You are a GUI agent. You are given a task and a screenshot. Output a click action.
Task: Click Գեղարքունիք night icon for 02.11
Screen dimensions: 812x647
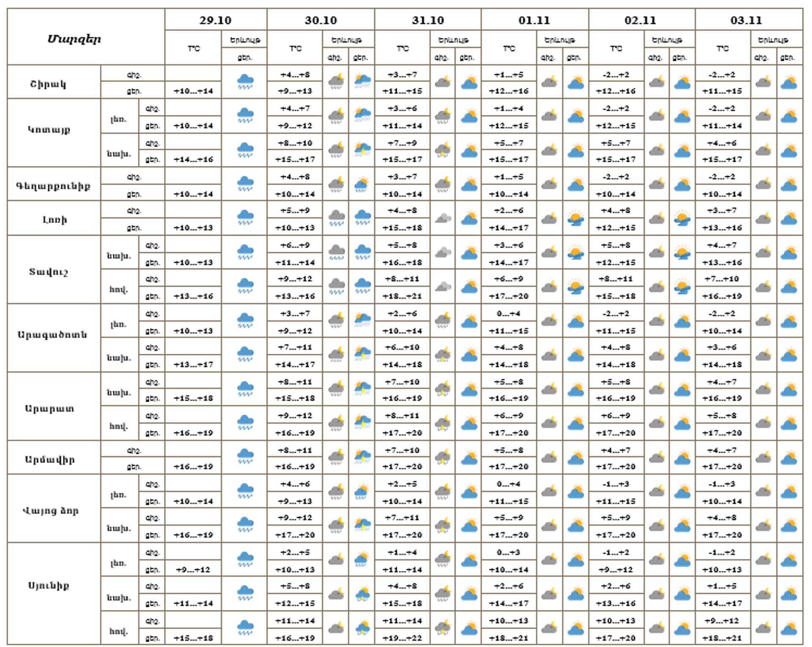[656, 184]
